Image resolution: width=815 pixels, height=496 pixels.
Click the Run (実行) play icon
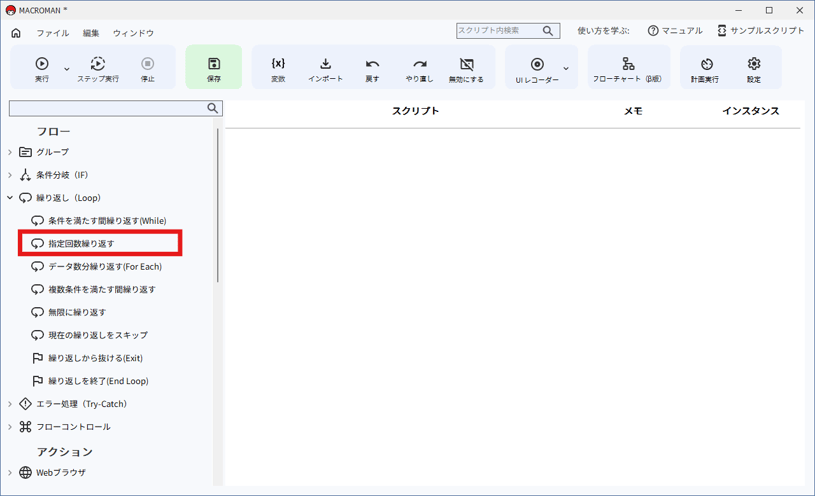(42, 64)
